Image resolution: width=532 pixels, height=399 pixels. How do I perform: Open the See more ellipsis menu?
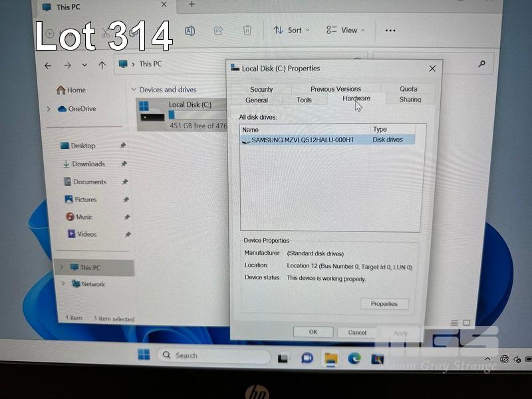point(390,31)
